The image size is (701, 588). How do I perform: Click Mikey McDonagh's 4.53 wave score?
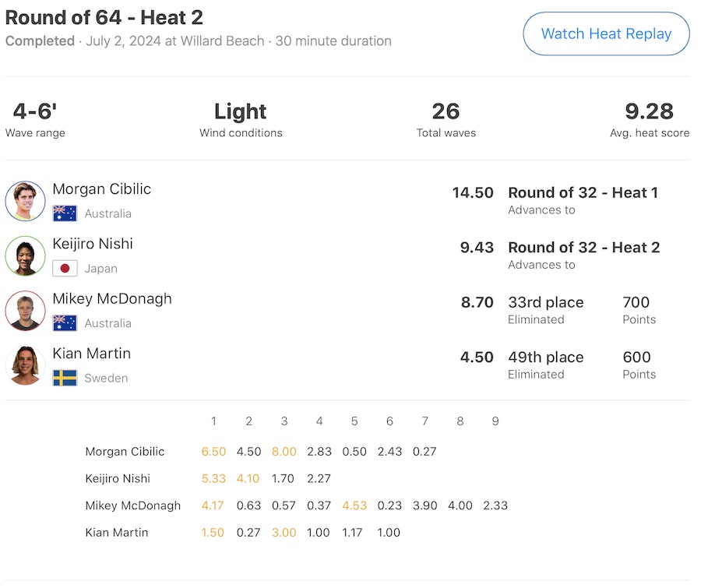(x=354, y=505)
